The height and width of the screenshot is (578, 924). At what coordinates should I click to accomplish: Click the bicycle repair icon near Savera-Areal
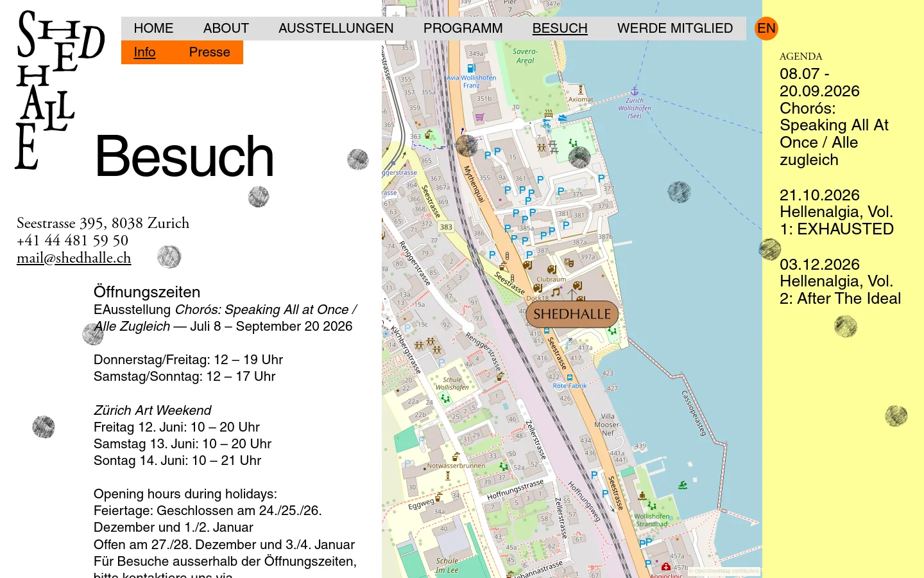tap(547, 122)
